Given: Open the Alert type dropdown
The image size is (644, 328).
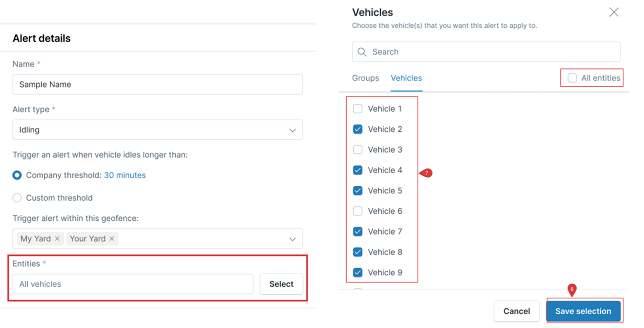Looking at the screenshot, I should (292, 130).
